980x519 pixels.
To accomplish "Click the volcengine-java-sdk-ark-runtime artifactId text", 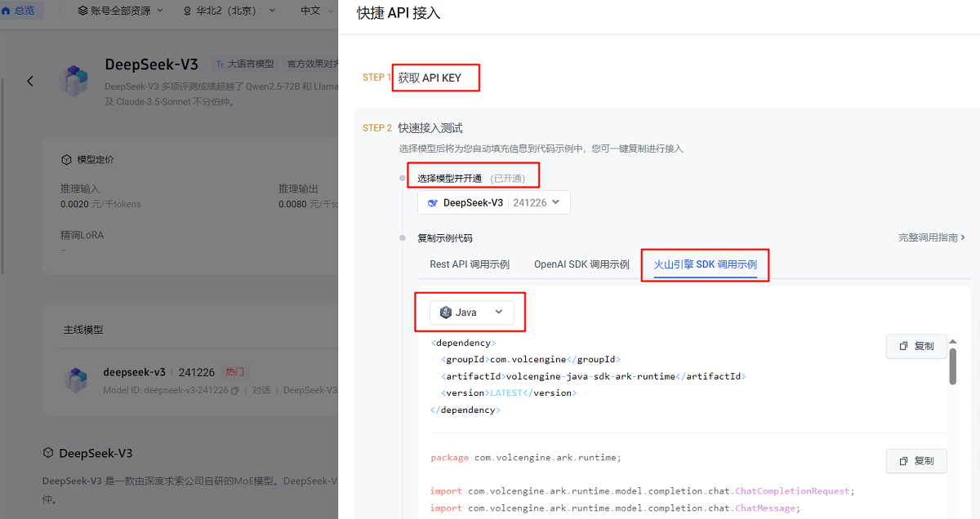I will coord(590,376).
